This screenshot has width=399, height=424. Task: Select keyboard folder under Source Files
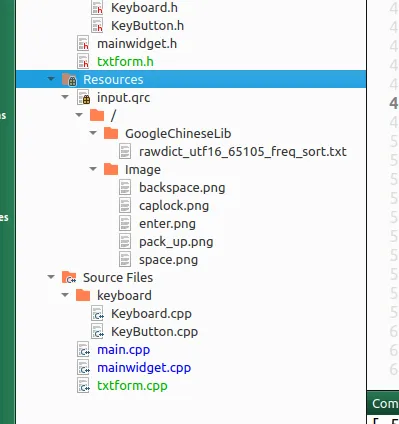point(124,296)
